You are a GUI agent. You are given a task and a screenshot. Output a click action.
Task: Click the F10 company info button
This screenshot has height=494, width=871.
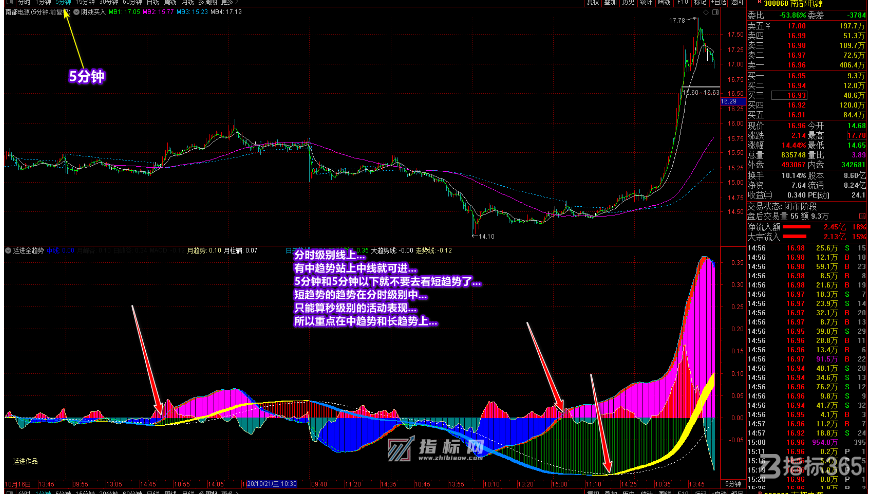682,3
